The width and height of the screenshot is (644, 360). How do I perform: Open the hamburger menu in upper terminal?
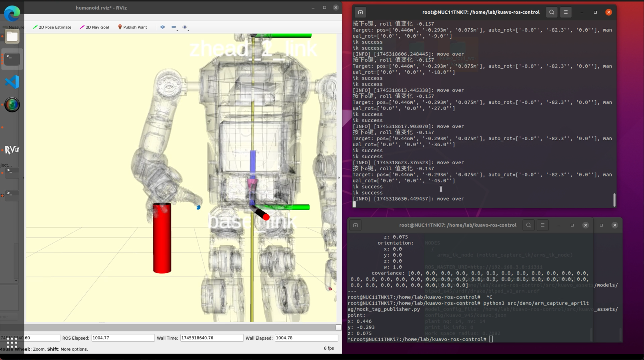coord(566,12)
